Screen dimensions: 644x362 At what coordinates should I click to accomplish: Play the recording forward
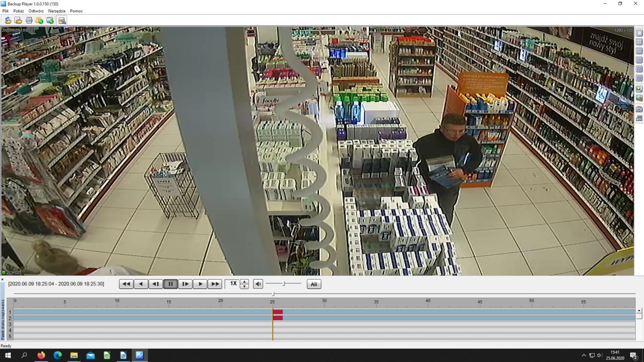click(200, 284)
